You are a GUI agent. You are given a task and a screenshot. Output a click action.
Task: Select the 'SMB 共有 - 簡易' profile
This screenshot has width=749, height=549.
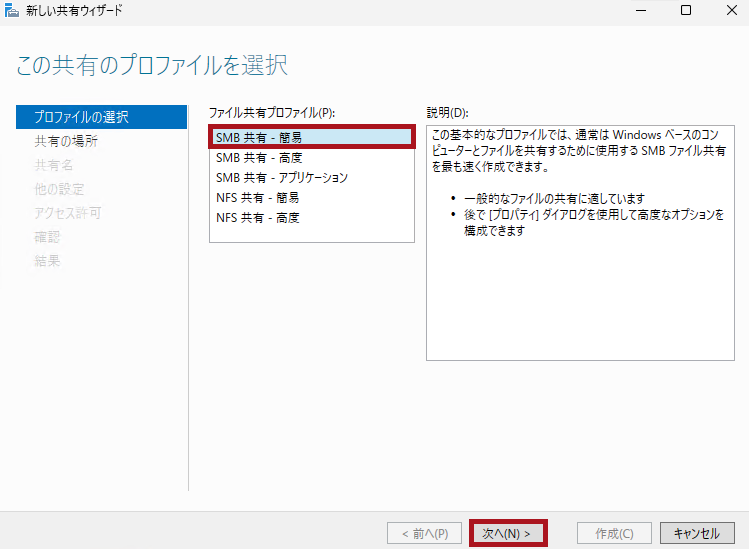(x=311, y=137)
